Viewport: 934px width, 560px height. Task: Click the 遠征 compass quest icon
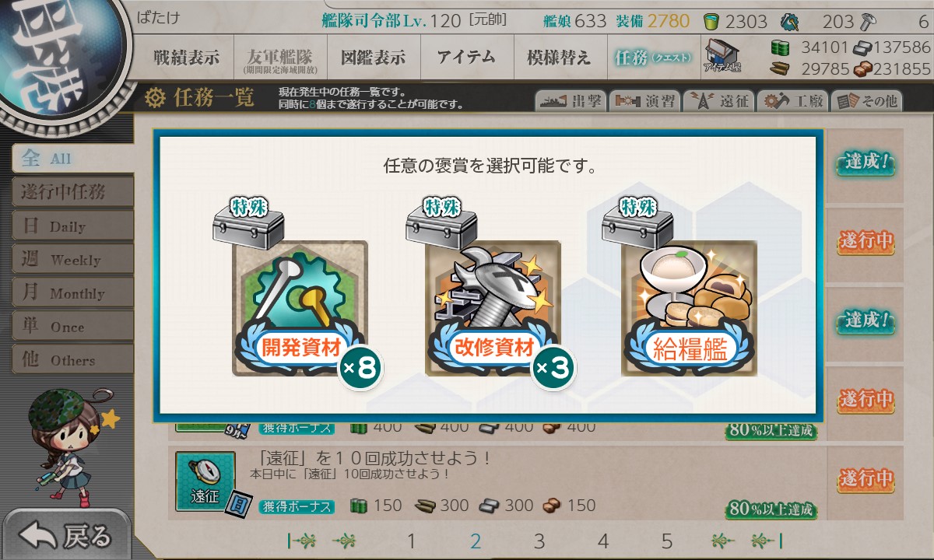tap(205, 482)
